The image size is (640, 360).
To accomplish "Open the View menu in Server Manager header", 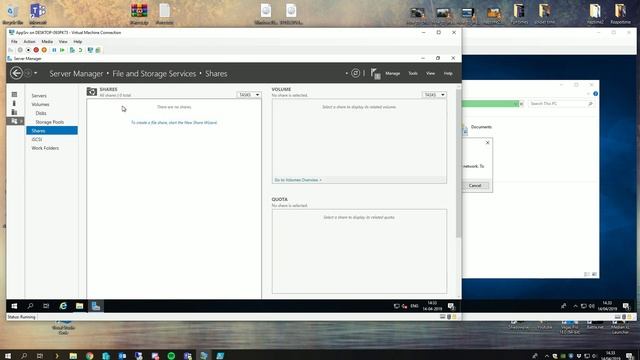I will (x=430, y=73).
